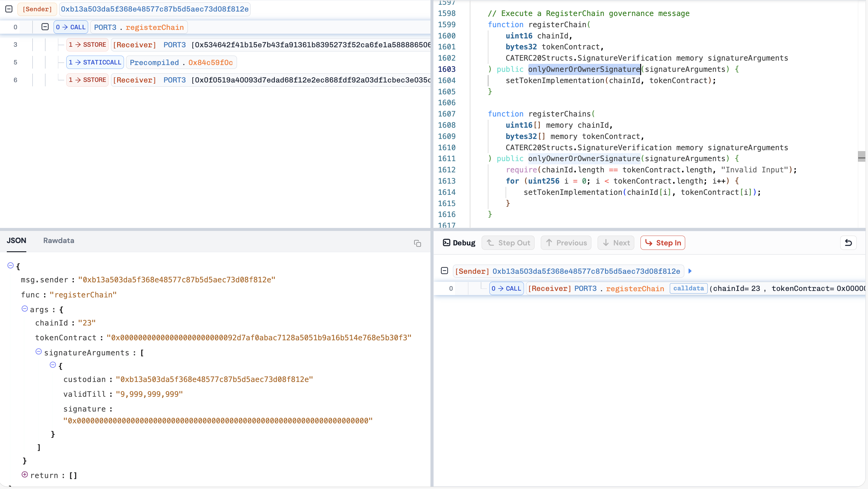Click the blue play triangle beside Sender address
Screen dimensions: 868x489
click(690, 271)
